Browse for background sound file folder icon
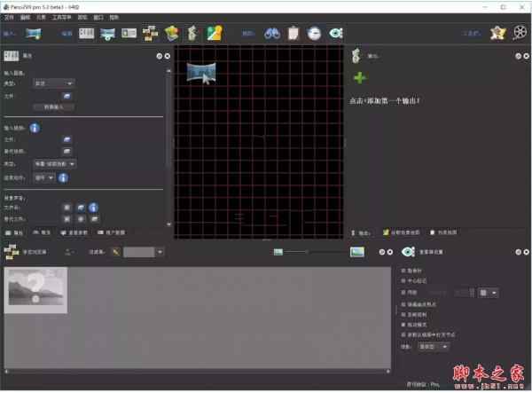The image size is (532, 393). 81,208
